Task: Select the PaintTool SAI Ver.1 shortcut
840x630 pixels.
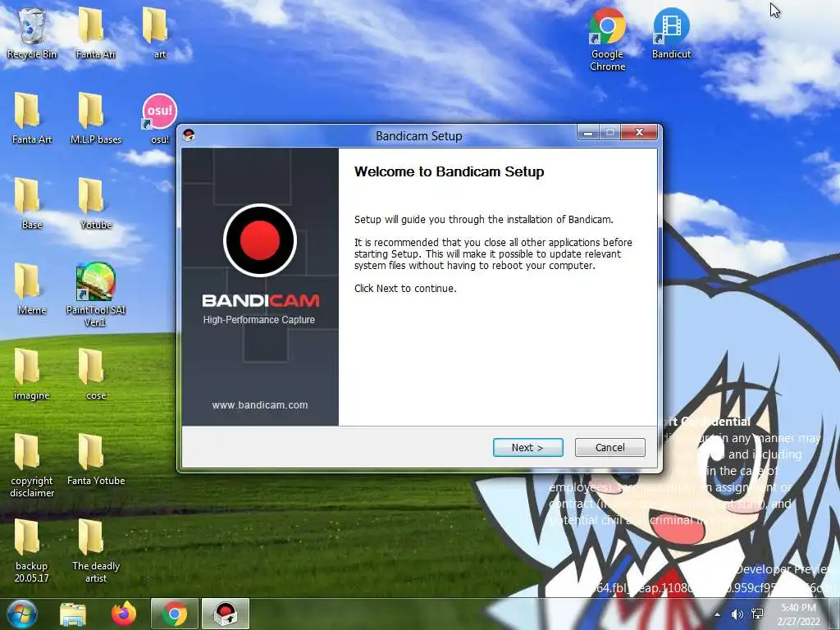Action: click(x=95, y=294)
